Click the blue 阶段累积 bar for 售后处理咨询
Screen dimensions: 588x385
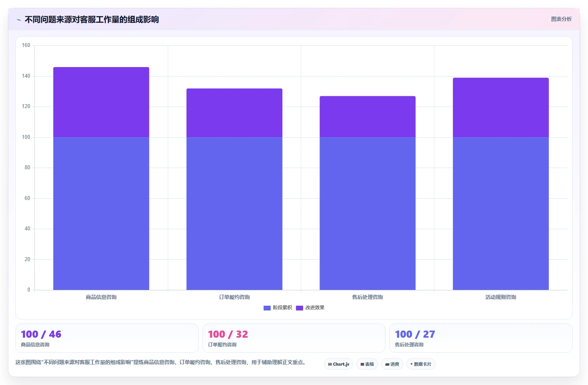coord(368,213)
